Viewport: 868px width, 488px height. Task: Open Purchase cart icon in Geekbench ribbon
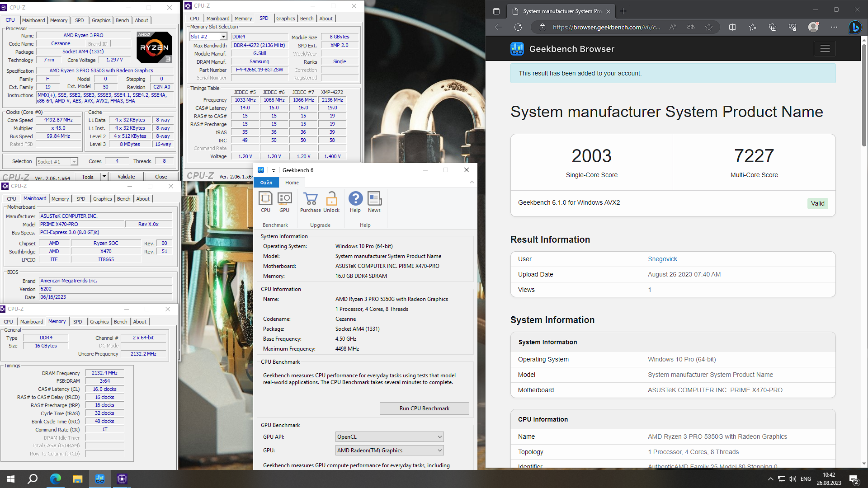(311, 202)
